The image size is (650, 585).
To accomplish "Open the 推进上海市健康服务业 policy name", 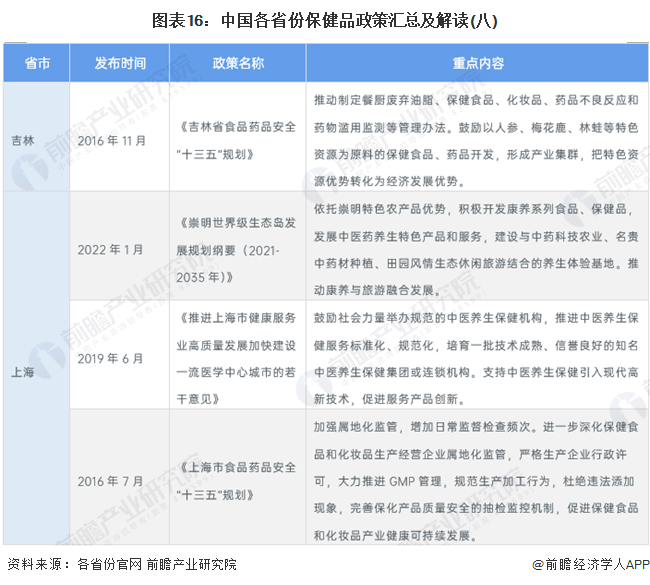I will (238, 357).
